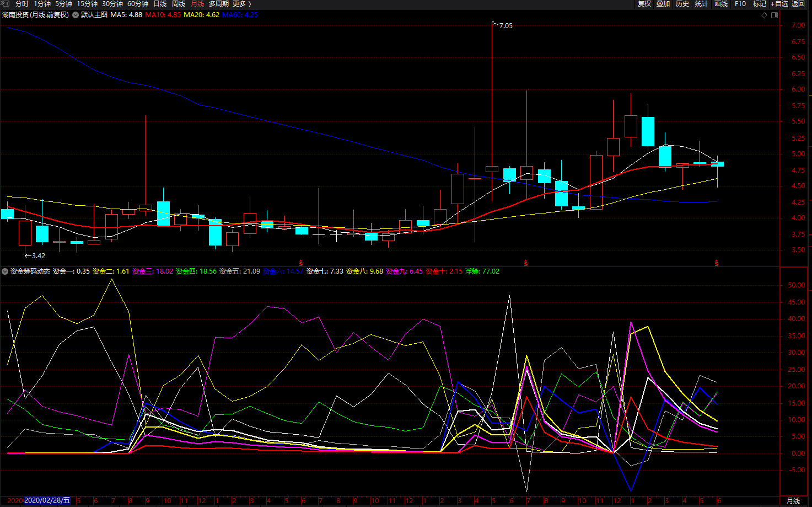Switch to 60分钟 timeframe
Image resolution: width=812 pixels, height=507 pixels.
138,4
